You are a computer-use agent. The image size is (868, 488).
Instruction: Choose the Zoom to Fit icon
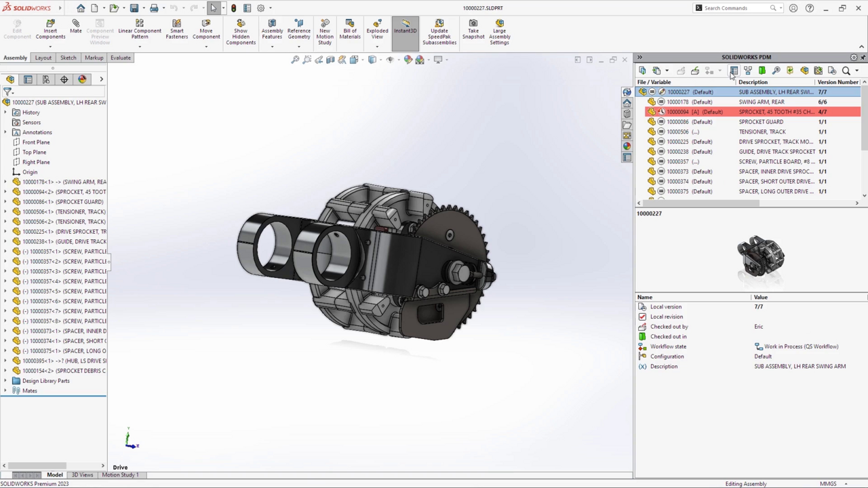[296, 59]
